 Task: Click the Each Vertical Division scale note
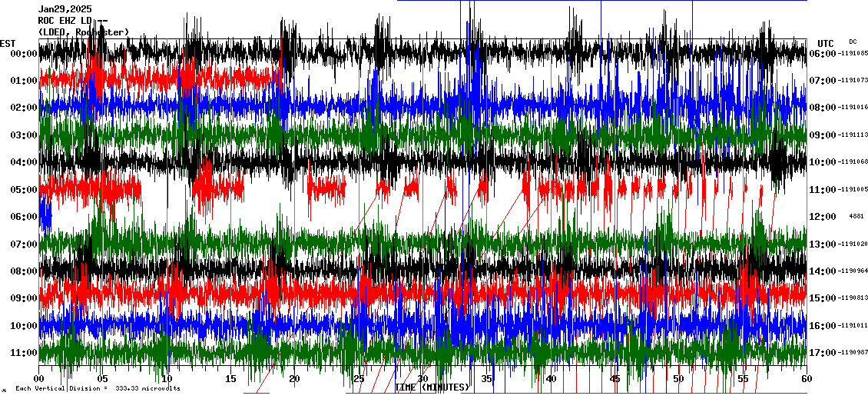click(x=97, y=388)
